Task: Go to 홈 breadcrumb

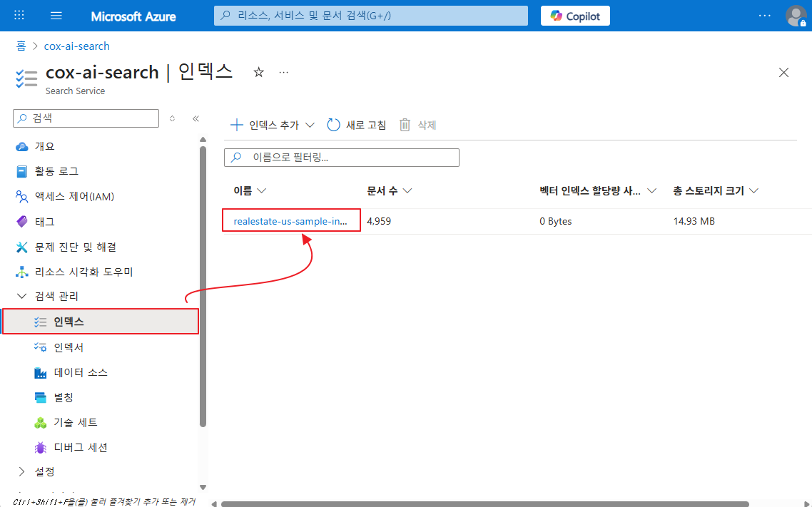Action: coord(21,46)
